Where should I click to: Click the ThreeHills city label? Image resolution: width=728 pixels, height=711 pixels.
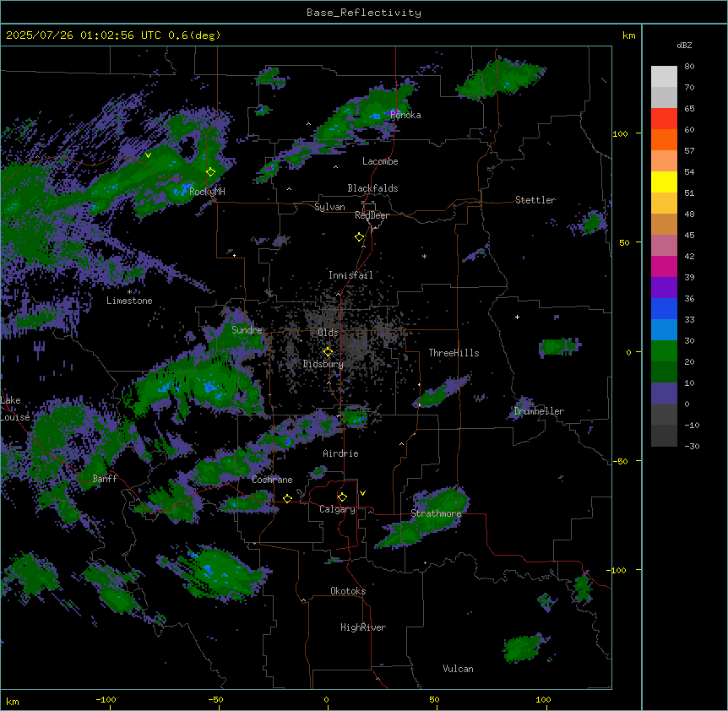tap(454, 353)
